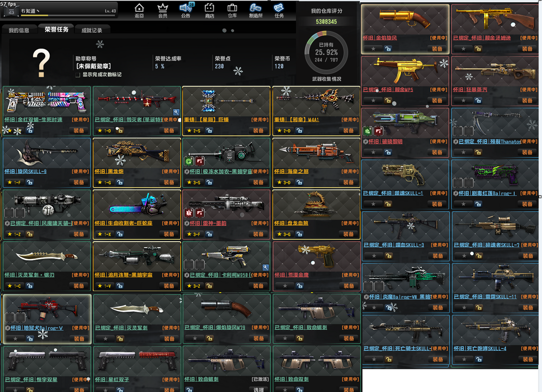Image resolution: width=542 pixels, height=392 pixels.
Task: Open the 会员 crown icon
Action: 163,9
